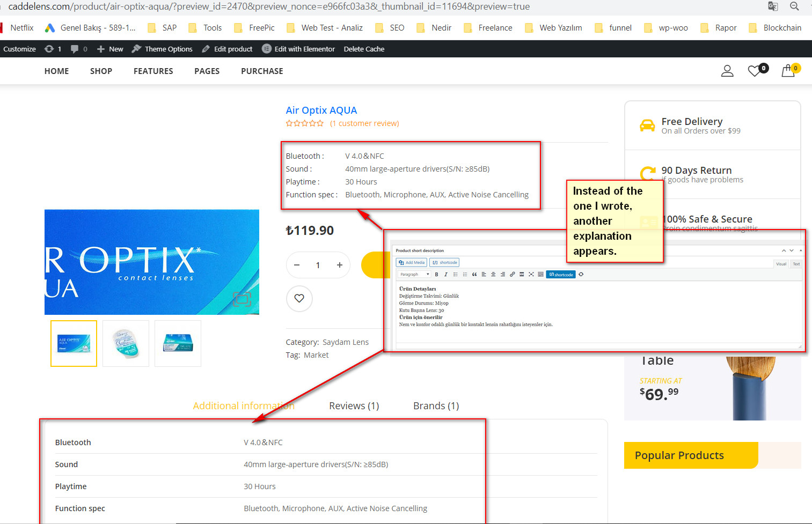Click the browser zoom magnifier icon

[x=794, y=6]
